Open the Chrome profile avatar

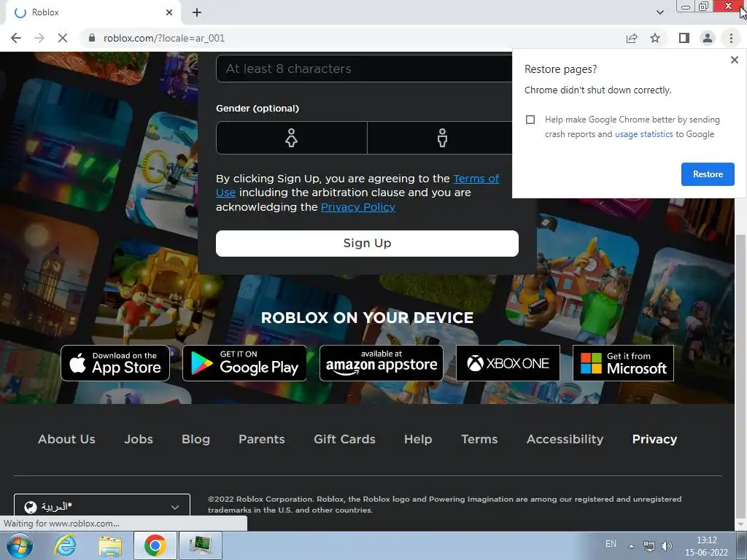pos(708,38)
